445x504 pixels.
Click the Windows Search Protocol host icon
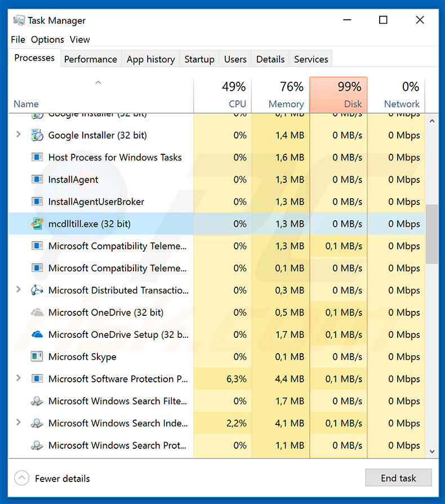point(37,445)
